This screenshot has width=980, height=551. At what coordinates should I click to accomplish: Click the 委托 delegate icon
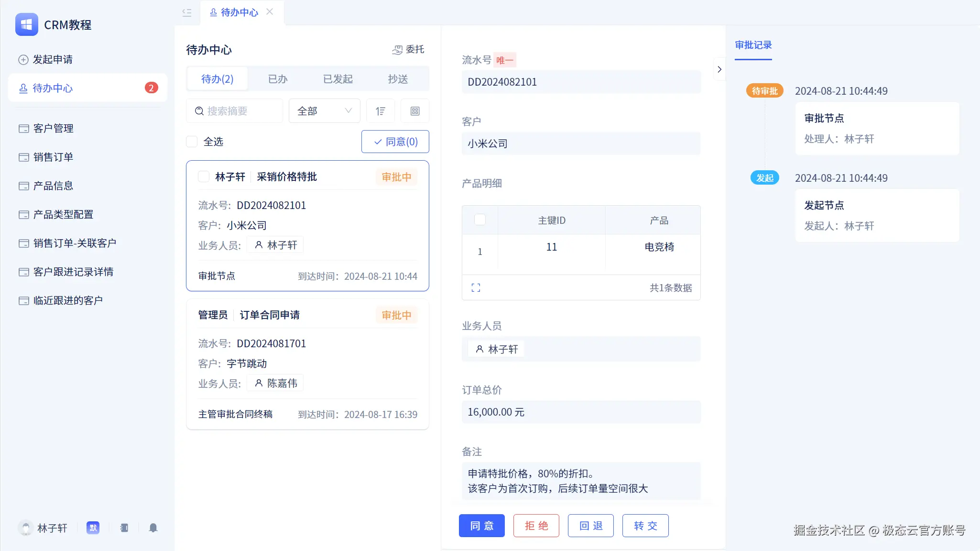[x=397, y=50]
